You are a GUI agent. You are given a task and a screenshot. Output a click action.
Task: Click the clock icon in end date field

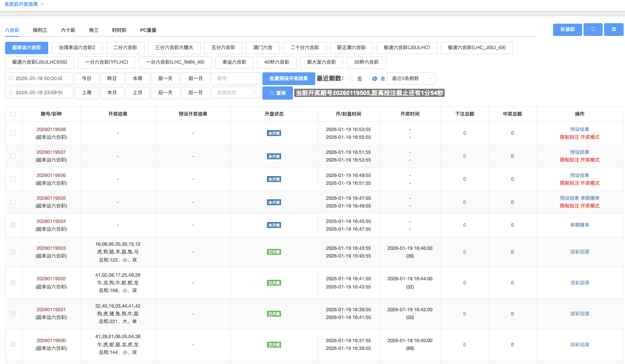click(x=11, y=93)
